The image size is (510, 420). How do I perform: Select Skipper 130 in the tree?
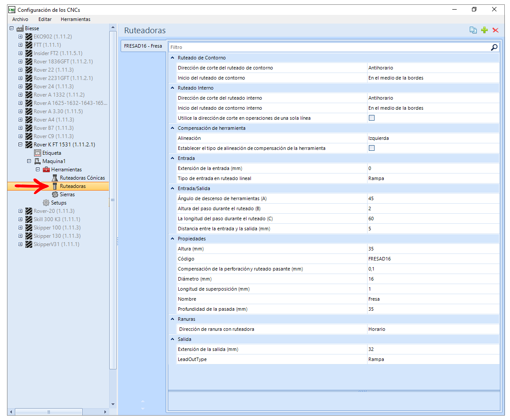(57, 236)
